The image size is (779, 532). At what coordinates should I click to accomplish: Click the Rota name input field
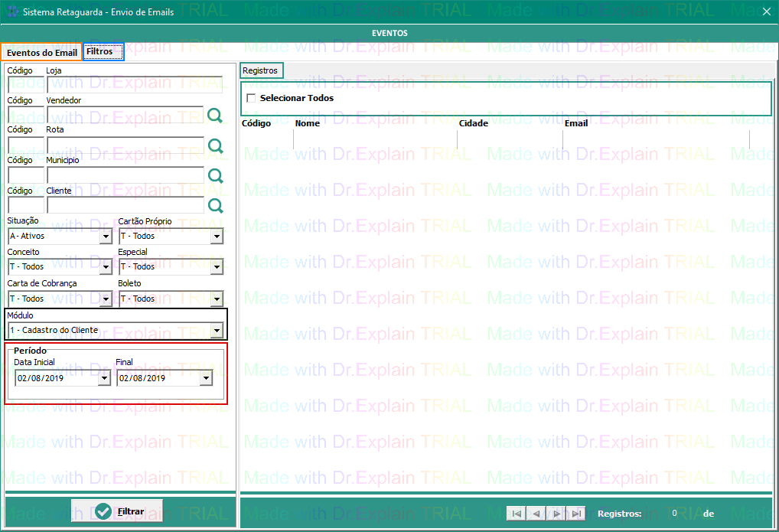125,145
